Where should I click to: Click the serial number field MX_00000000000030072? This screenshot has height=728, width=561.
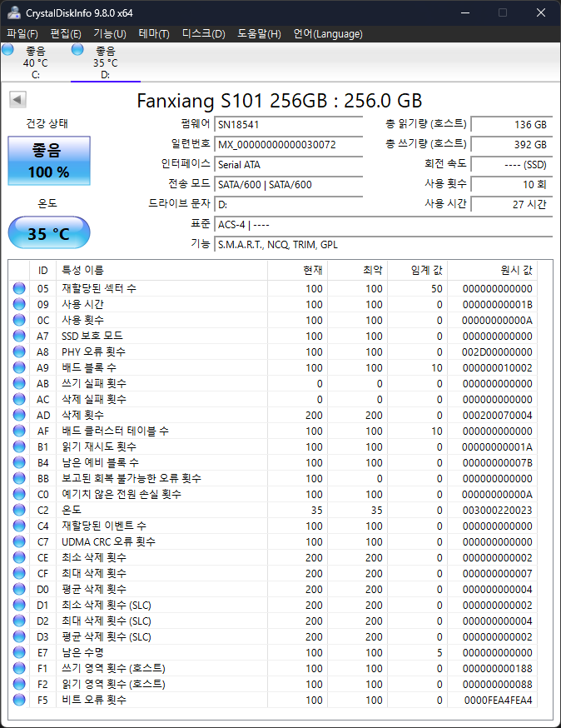click(x=288, y=144)
